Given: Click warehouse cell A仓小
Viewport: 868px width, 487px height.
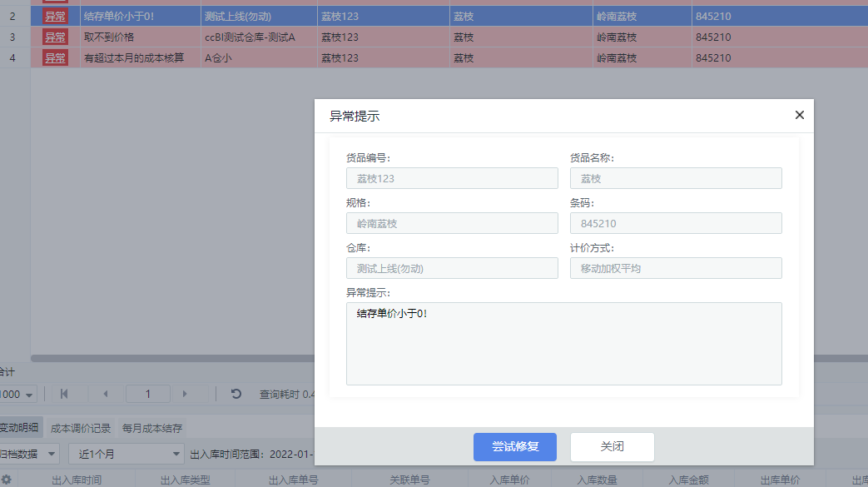Looking at the screenshot, I should [259, 57].
